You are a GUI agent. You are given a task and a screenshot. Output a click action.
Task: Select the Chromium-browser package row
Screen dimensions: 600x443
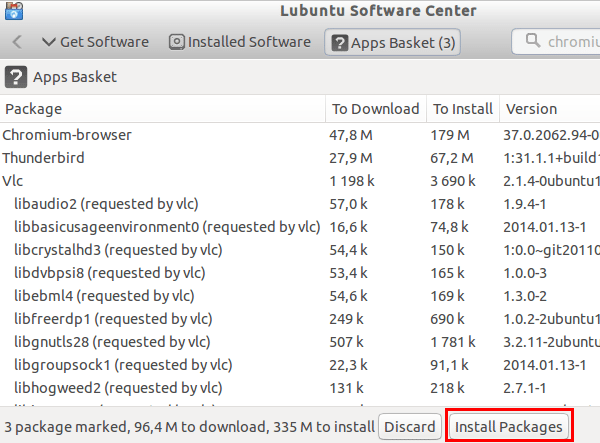tap(300, 135)
